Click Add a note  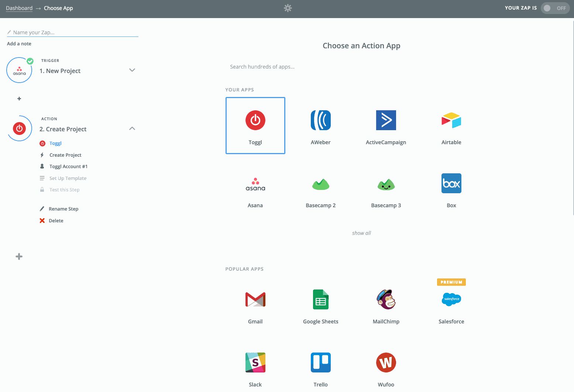[19, 44]
